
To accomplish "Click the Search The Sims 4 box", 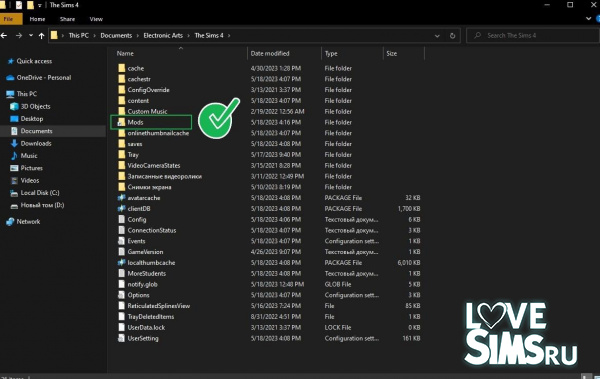I will click(533, 35).
